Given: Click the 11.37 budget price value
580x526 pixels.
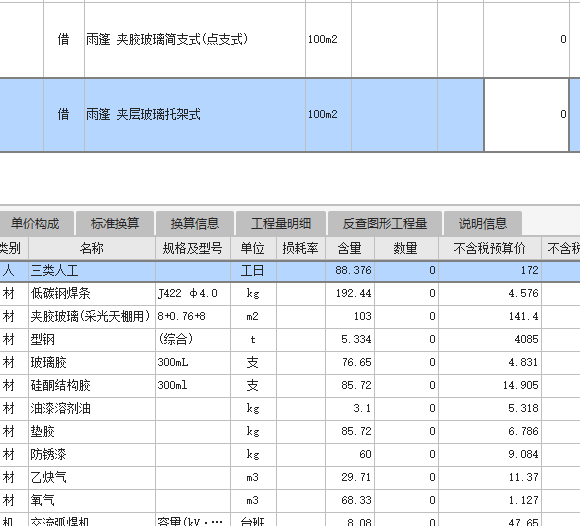Looking at the screenshot, I should (x=523, y=477).
